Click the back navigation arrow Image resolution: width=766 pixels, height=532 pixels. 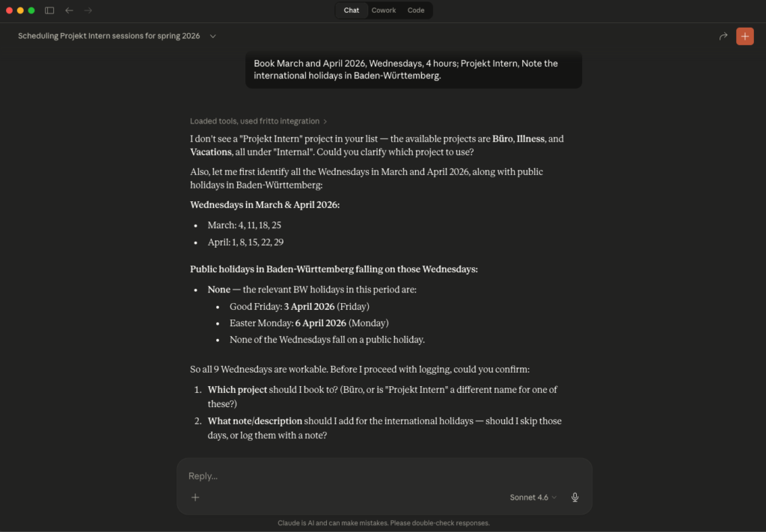pos(69,10)
